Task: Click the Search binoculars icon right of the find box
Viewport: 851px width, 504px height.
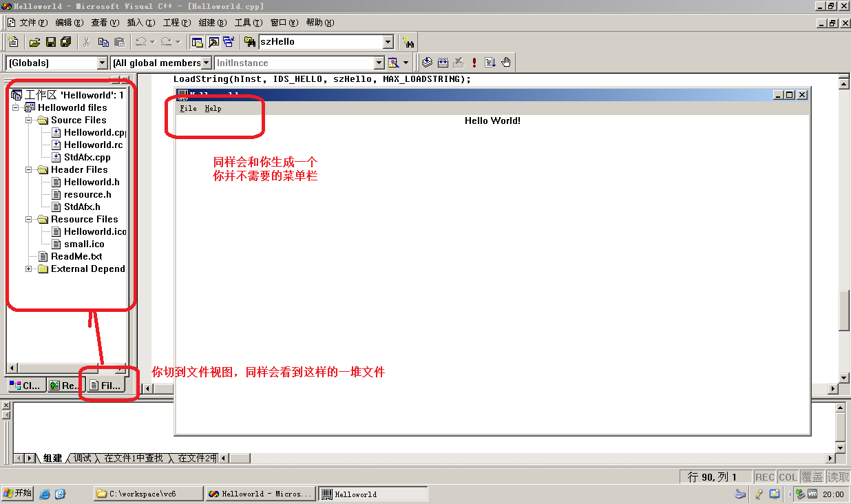Action: (x=408, y=42)
